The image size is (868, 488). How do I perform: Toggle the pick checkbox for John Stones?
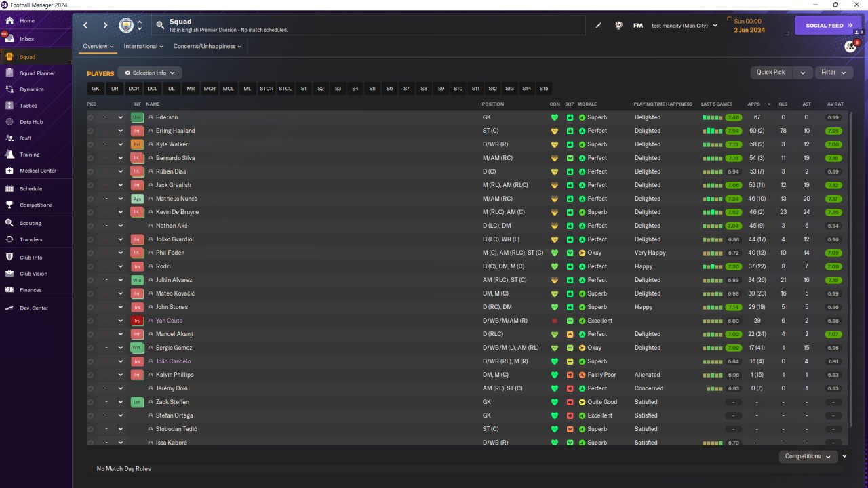tap(90, 307)
